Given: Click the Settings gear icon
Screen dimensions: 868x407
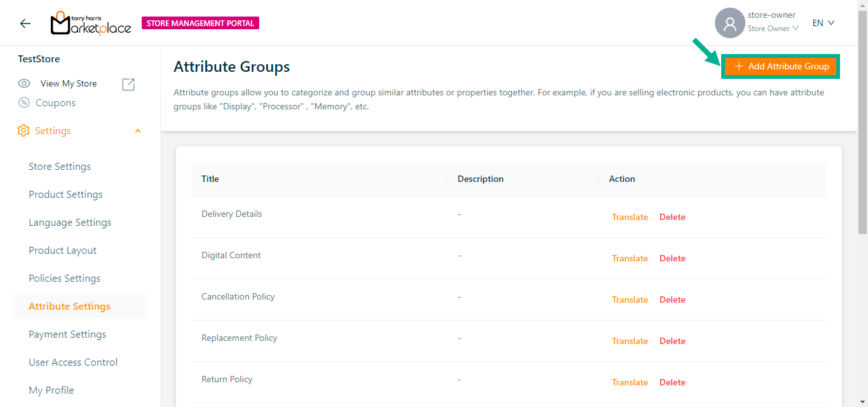Looking at the screenshot, I should (x=24, y=131).
